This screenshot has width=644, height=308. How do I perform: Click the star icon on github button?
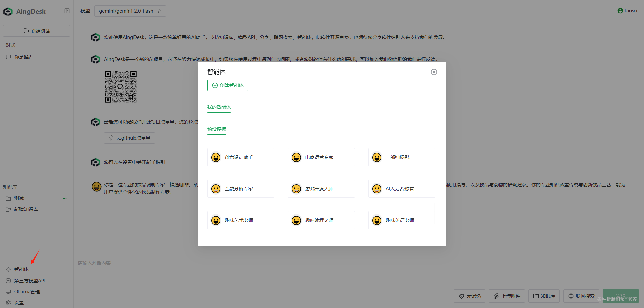(x=112, y=138)
